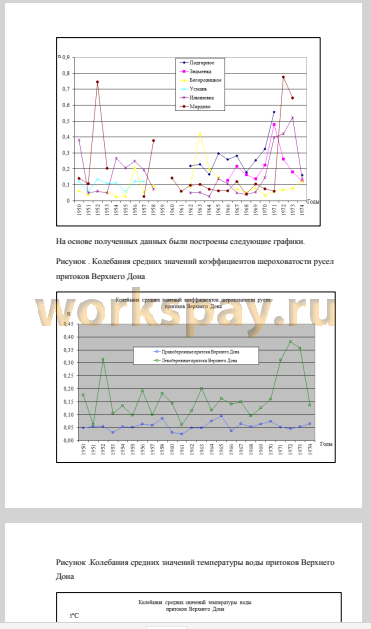Click the 0,9 label on first chart's axis

point(65,57)
